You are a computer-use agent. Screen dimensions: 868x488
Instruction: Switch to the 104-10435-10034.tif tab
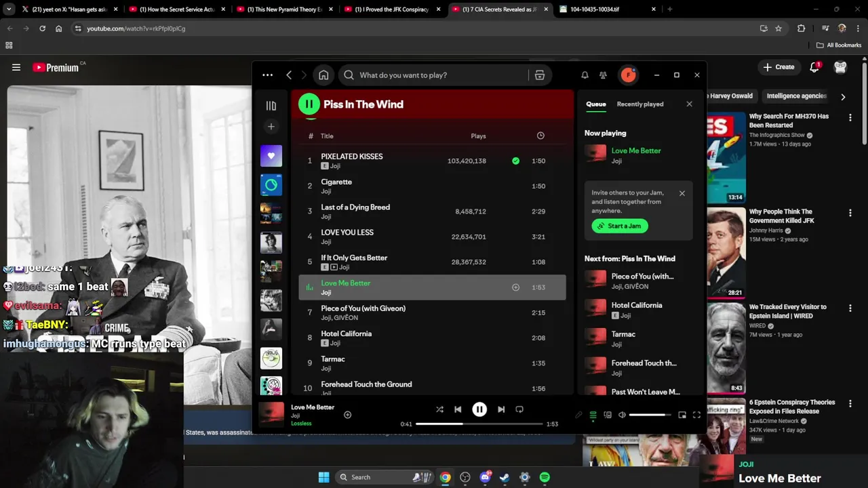click(608, 9)
